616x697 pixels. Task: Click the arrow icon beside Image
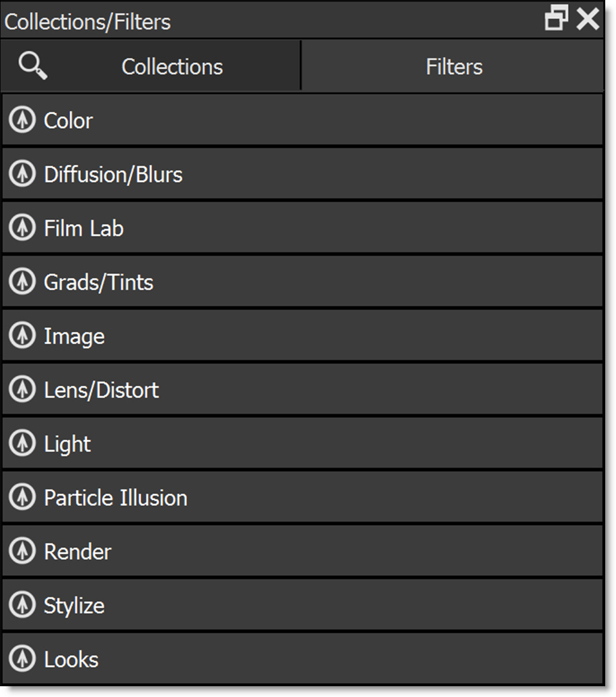pos(23,336)
